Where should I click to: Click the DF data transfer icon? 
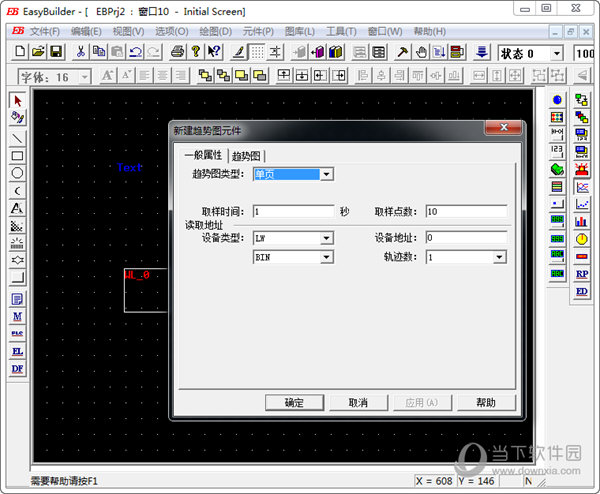(x=17, y=369)
